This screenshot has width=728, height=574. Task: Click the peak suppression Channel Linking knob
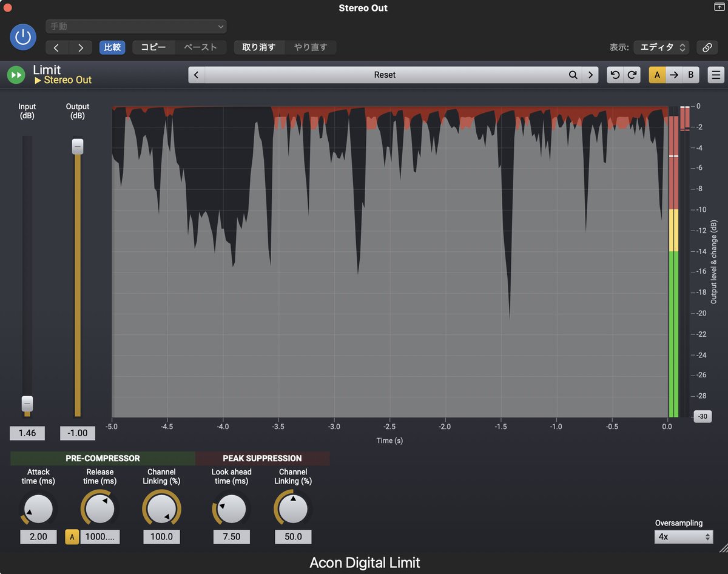pos(293,508)
